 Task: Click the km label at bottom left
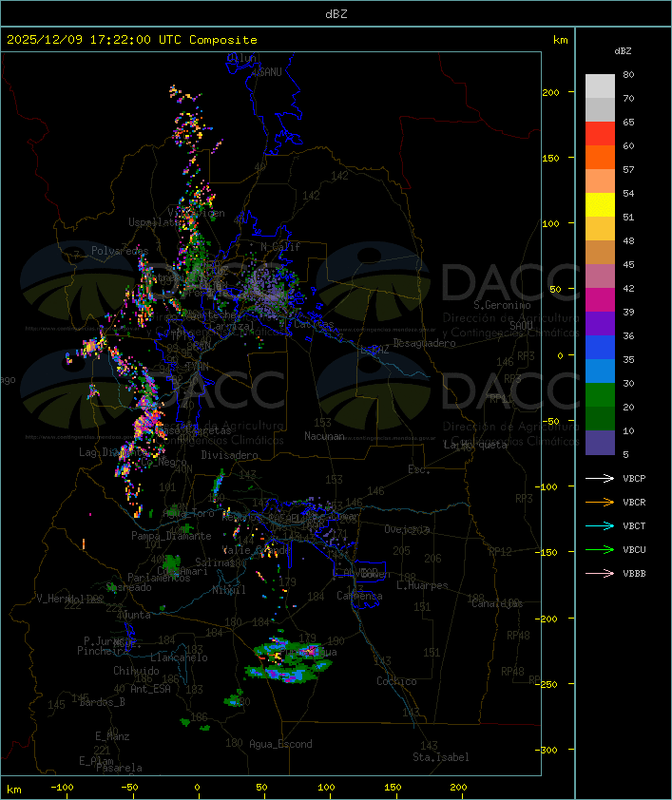pyautogui.click(x=13, y=790)
